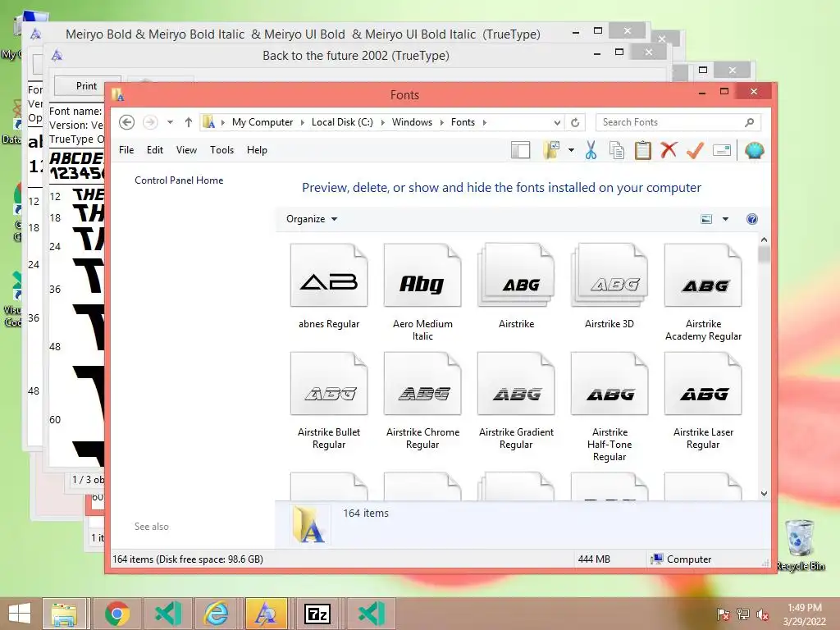This screenshot has height=630, width=840.
Task: Open the recent locations dropdown arrow
Action: 170,122
